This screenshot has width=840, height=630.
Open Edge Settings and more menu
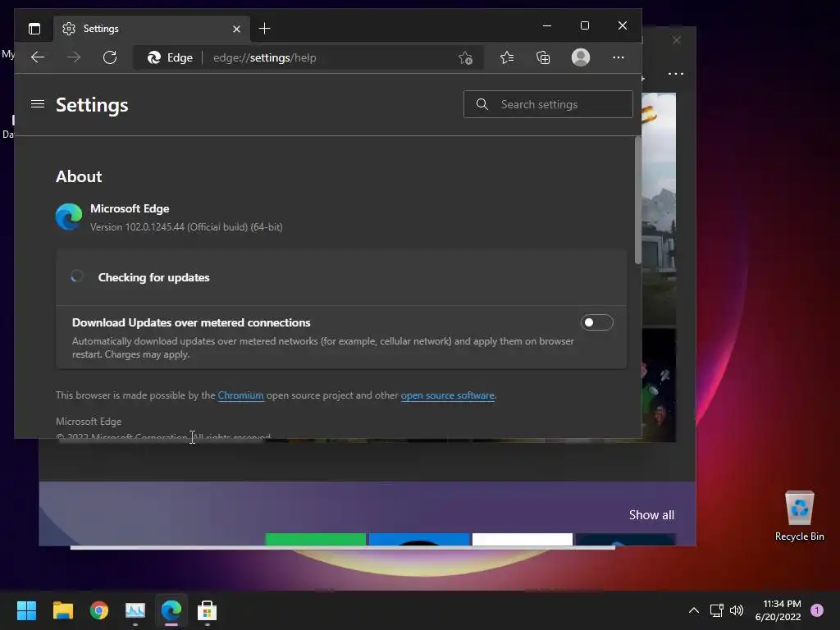pos(619,57)
